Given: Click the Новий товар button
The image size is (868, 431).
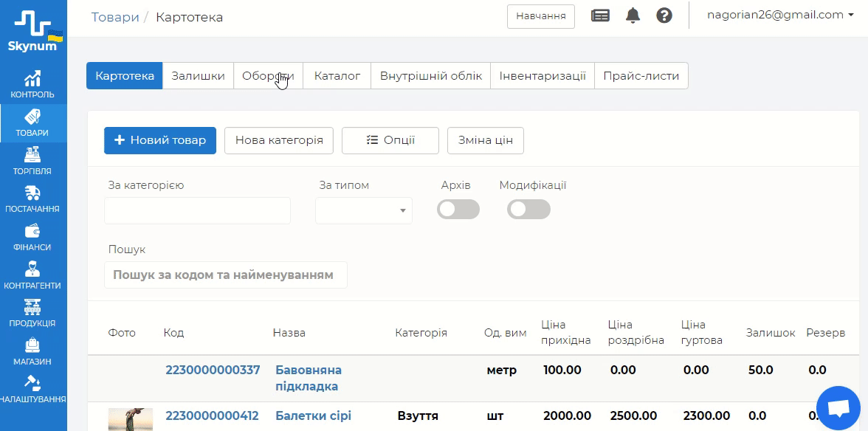Looking at the screenshot, I should pos(160,140).
